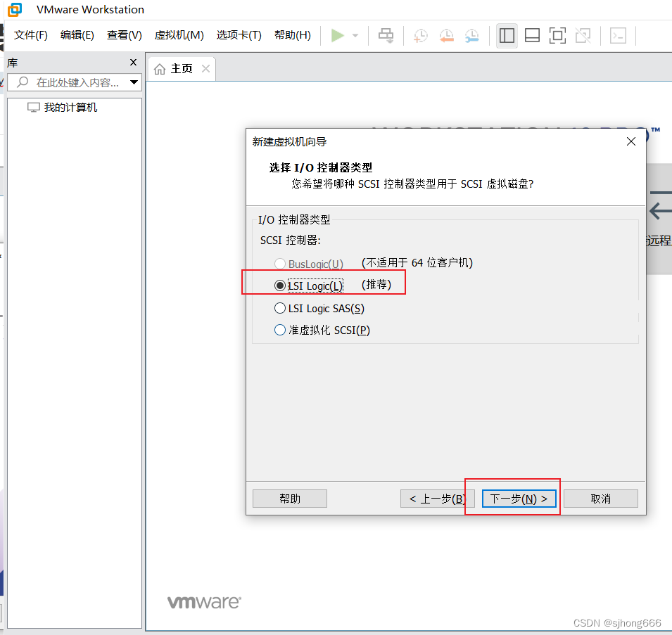672x635 pixels.
Task: Click the send Ctrl+Alt+Del toolbar icon
Action: tap(386, 36)
